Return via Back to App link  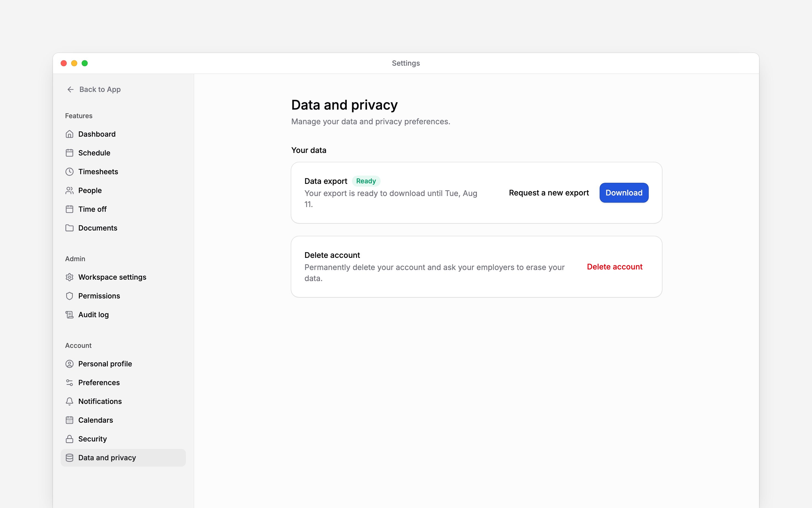click(94, 89)
